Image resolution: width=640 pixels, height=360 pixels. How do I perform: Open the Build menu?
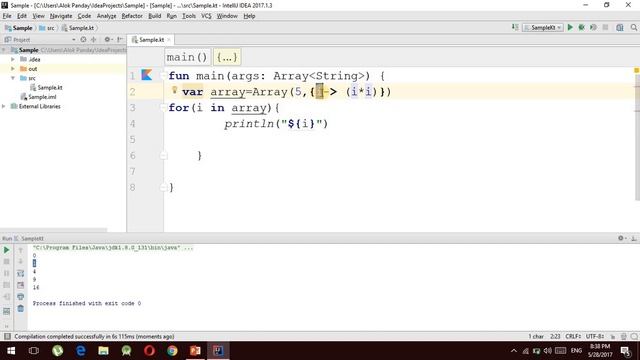pos(154,16)
